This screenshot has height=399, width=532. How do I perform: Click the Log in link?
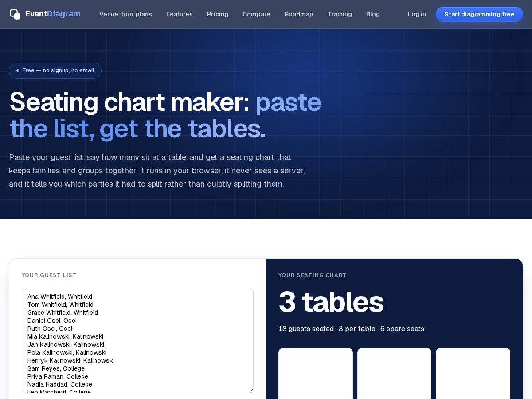[x=417, y=14]
